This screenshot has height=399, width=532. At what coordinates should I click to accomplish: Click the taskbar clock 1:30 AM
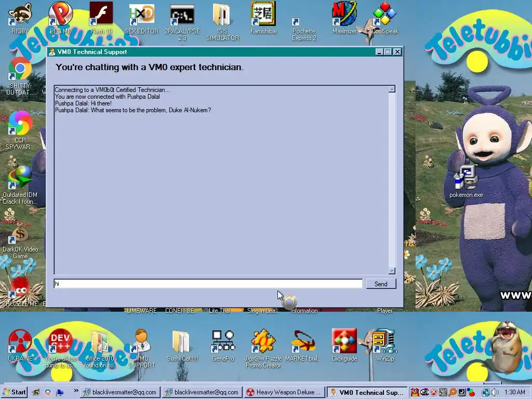(515, 392)
